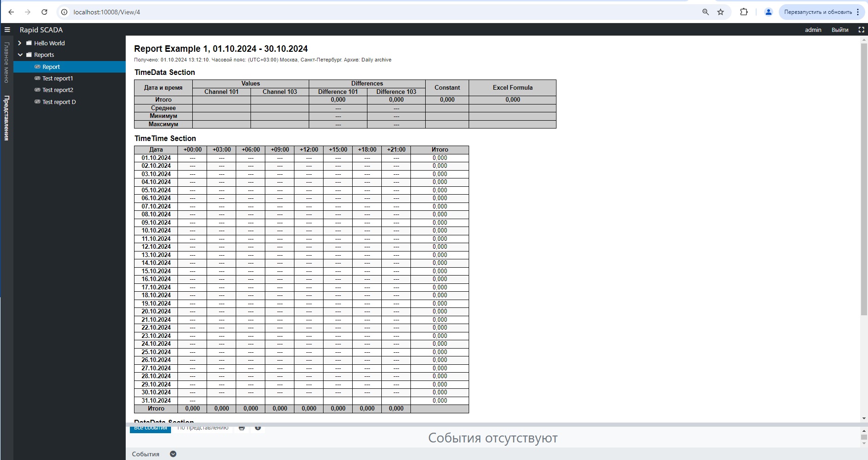Click the browser address bar URL

click(107, 12)
